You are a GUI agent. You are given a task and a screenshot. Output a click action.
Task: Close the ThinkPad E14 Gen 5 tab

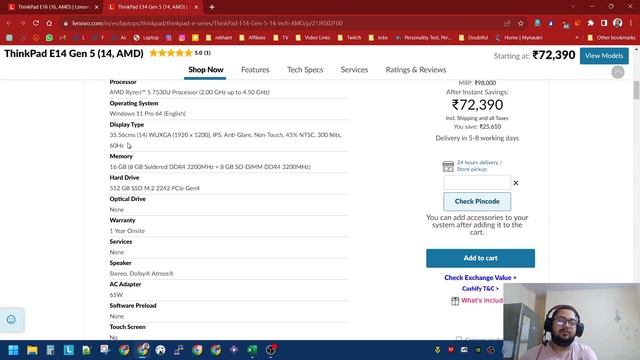point(196,7)
